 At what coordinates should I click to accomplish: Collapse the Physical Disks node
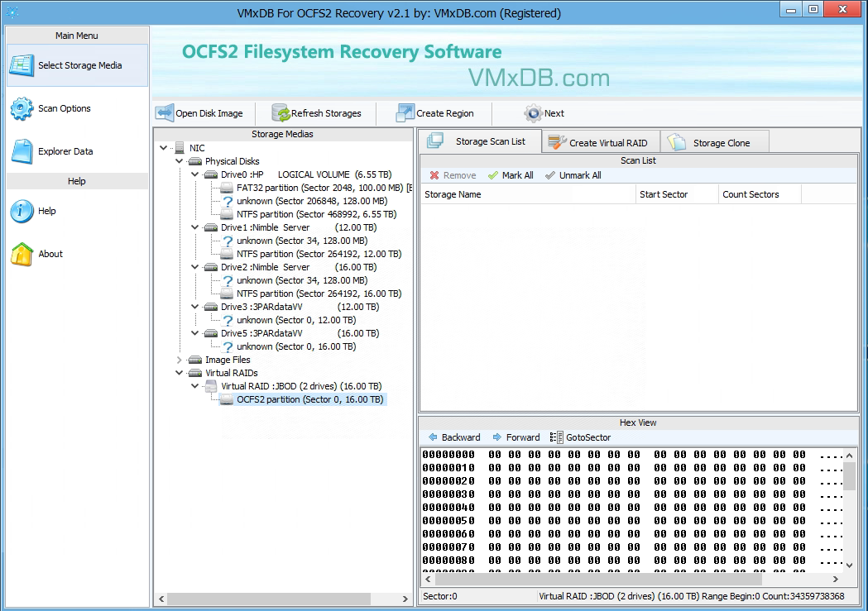tap(180, 161)
